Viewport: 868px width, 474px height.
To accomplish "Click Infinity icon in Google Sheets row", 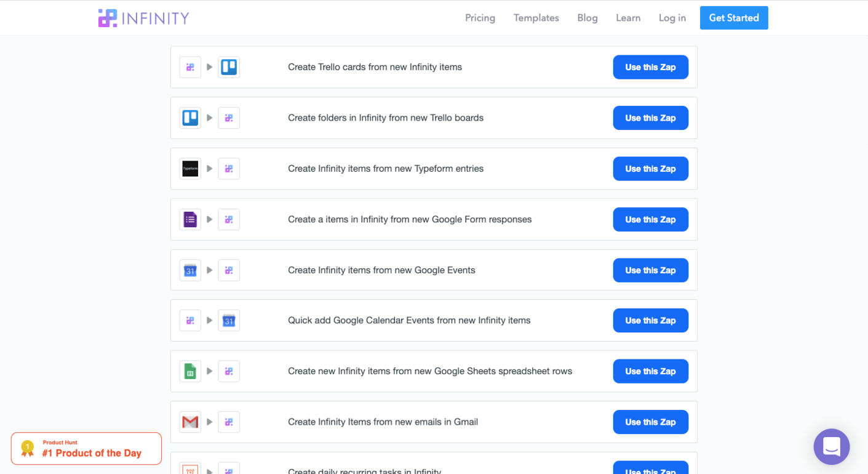I will pyautogui.click(x=229, y=371).
